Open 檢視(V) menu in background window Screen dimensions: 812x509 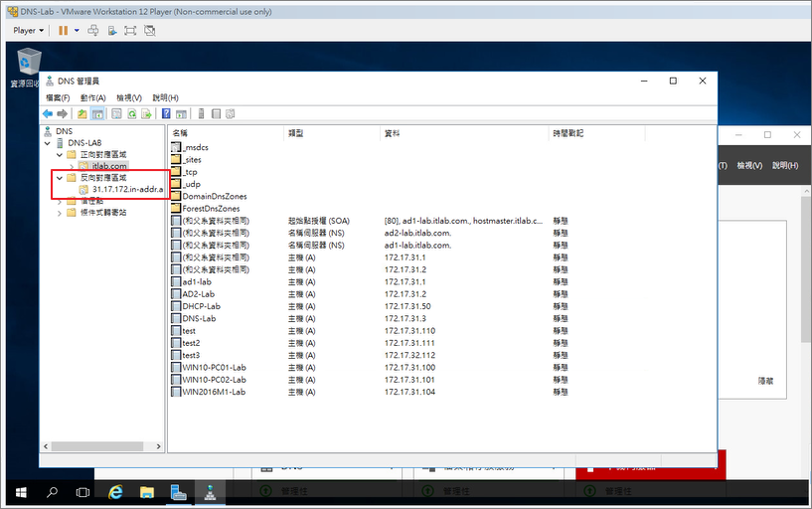749,166
